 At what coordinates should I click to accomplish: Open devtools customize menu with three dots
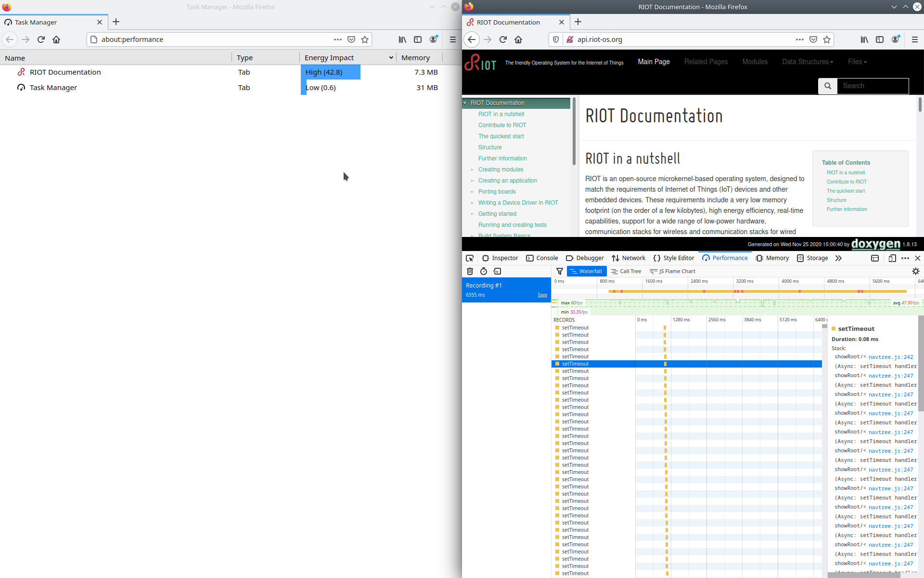click(905, 258)
